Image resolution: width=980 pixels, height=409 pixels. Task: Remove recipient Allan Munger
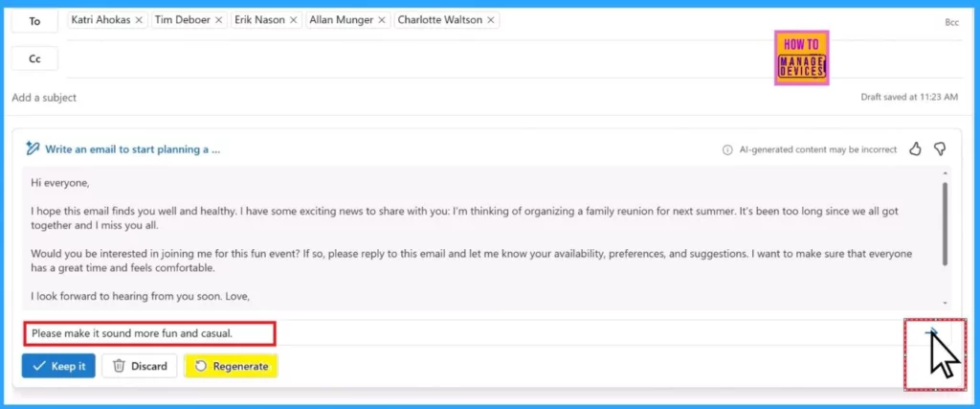[x=382, y=20]
